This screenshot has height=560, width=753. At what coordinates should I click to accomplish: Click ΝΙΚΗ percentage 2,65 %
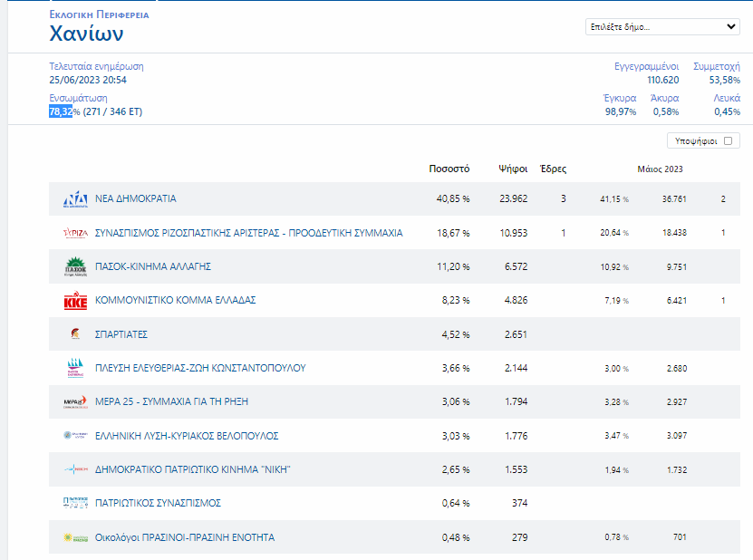click(455, 469)
